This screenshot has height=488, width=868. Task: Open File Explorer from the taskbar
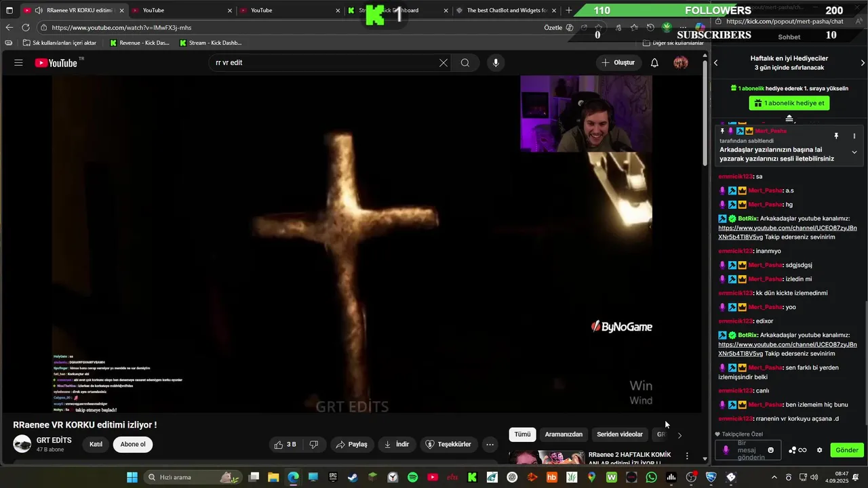click(273, 477)
